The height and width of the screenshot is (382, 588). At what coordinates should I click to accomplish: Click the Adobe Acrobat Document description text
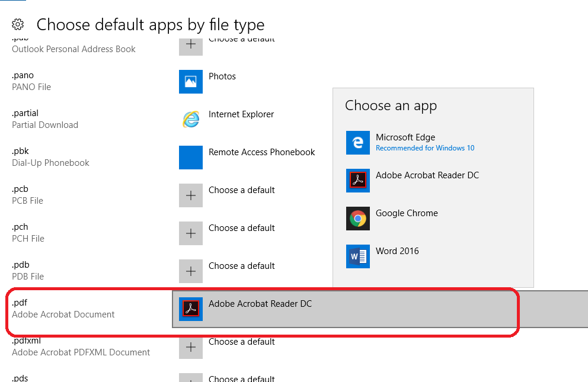[x=63, y=314]
